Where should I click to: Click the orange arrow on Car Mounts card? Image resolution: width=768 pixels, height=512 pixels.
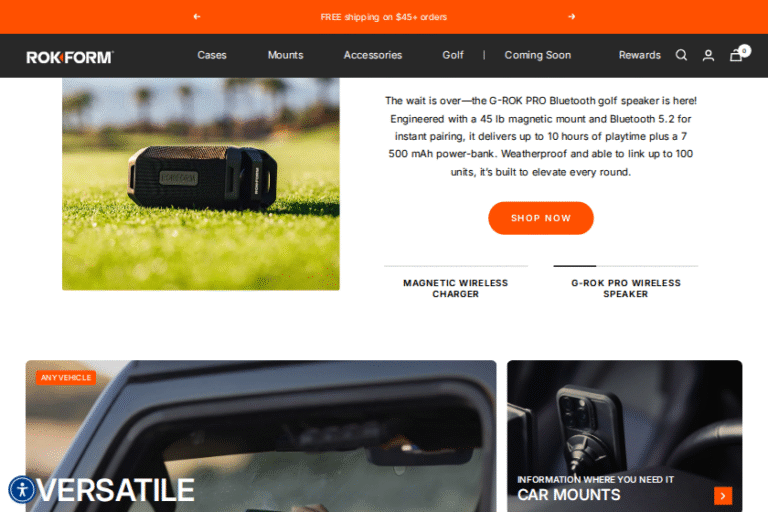click(x=723, y=495)
